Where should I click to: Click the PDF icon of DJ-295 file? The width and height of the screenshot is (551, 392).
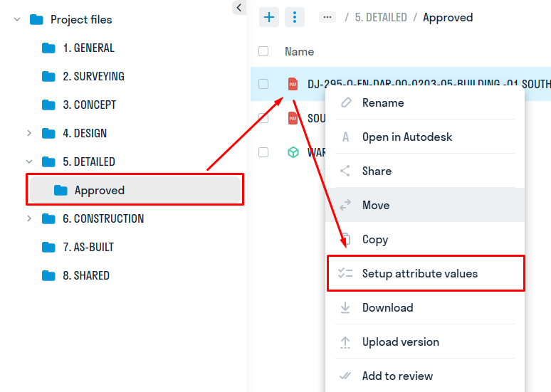tap(293, 84)
